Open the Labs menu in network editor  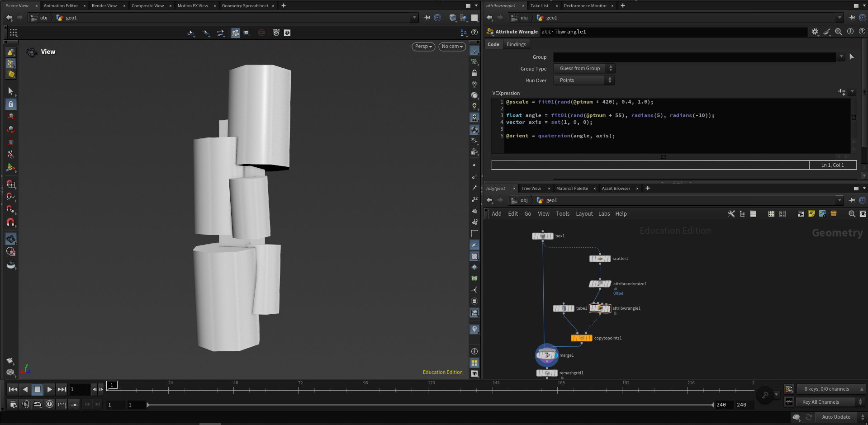[604, 214]
